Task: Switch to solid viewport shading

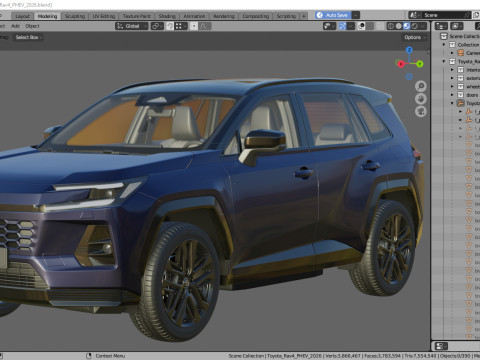Action: point(398,26)
